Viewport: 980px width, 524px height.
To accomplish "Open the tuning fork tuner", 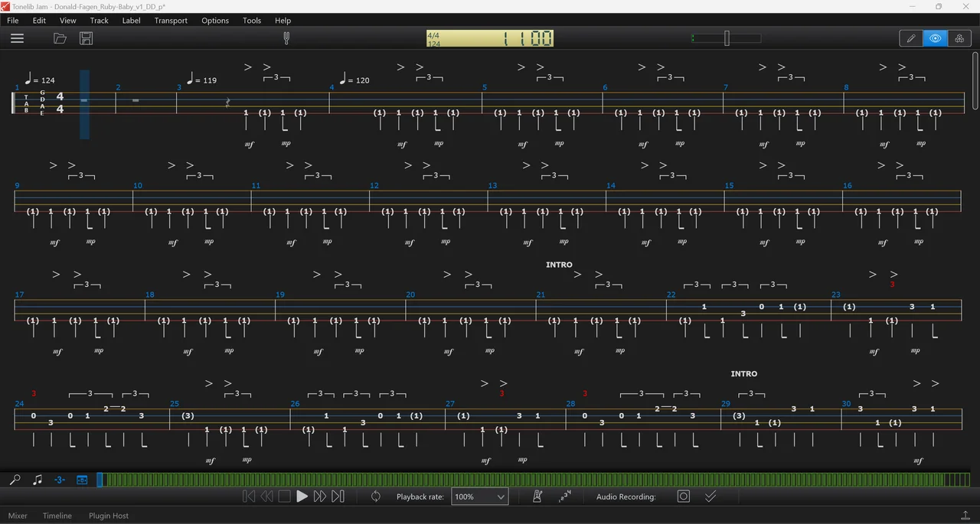I will 286,38.
